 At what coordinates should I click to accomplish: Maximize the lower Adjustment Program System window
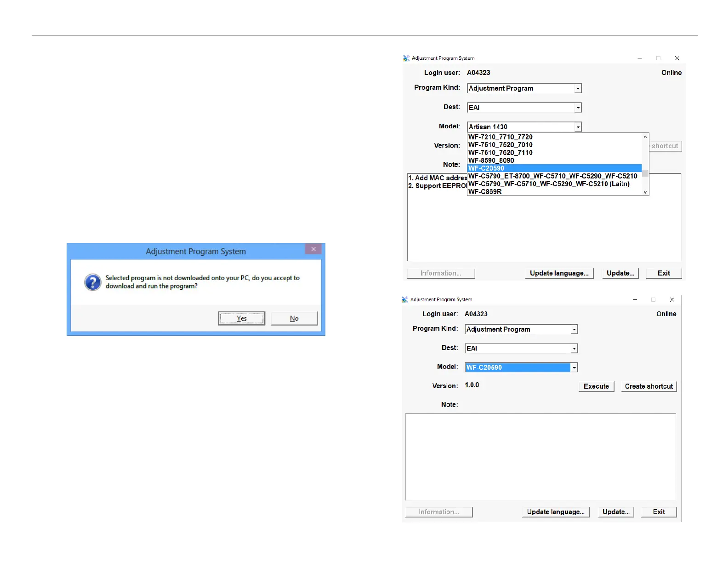point(653,299)
